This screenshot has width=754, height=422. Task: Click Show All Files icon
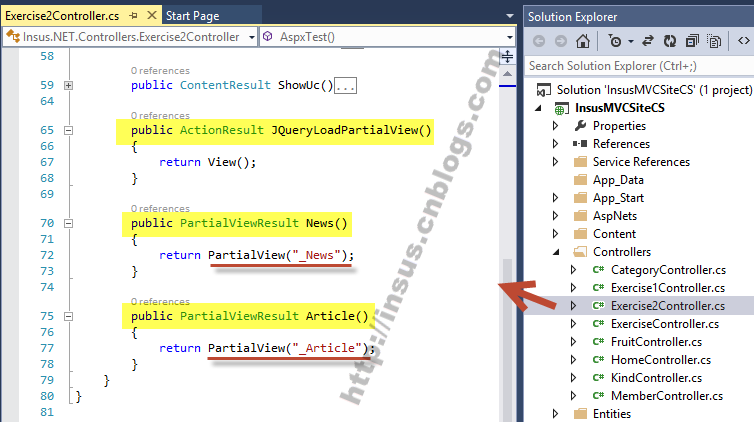[x=714, y=41]
